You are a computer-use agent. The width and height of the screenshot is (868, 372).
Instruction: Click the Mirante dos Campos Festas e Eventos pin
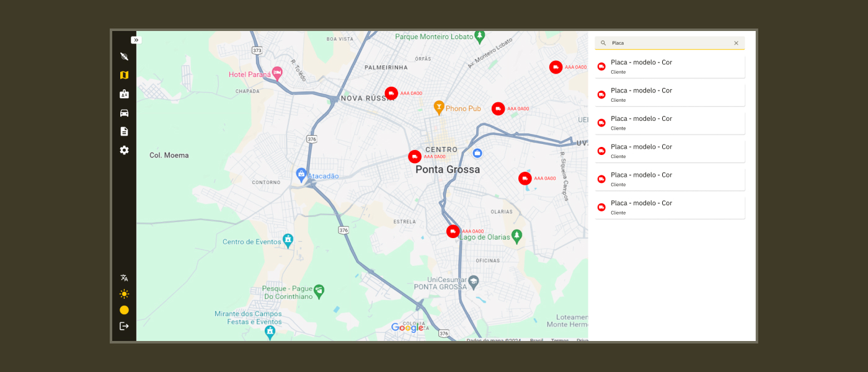click(x=270, y=332)
